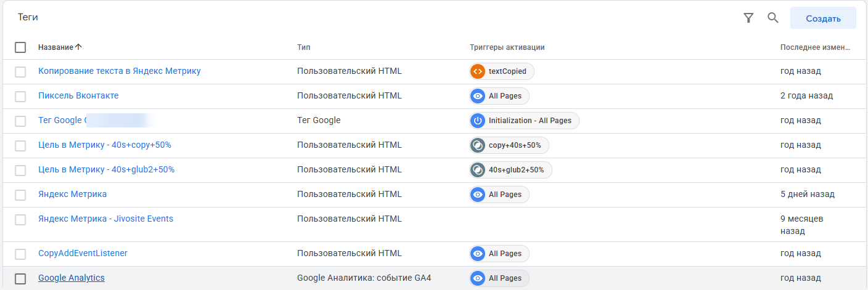The image size is (868, 290).
Task: Click the Initialization - All Pages trigger chip
Action: (524, 121)
